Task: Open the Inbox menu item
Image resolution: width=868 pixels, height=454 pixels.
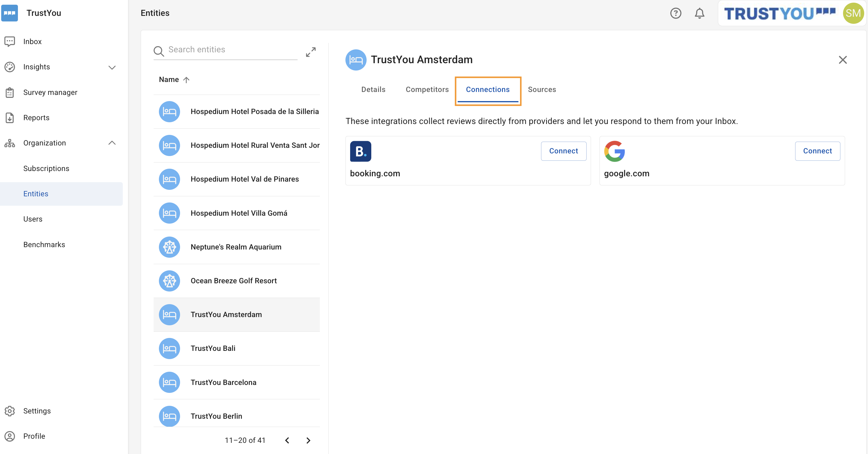Action: click(32, 41)
